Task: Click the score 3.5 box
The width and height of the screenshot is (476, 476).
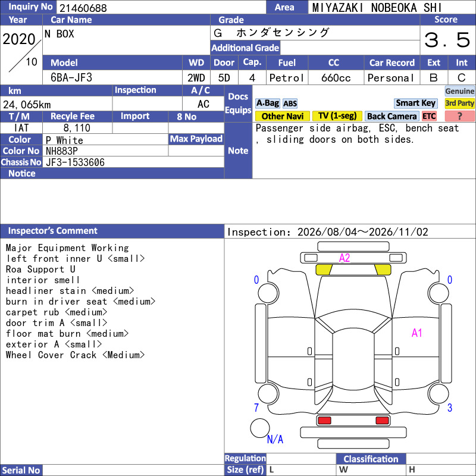Action: [x=447, y=40]
